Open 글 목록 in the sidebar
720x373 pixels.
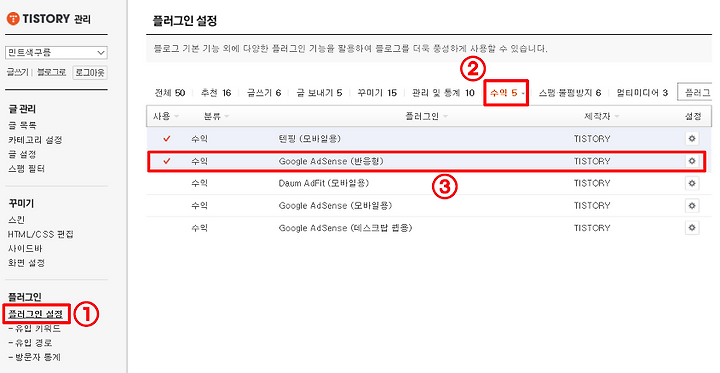click(22, 125)
